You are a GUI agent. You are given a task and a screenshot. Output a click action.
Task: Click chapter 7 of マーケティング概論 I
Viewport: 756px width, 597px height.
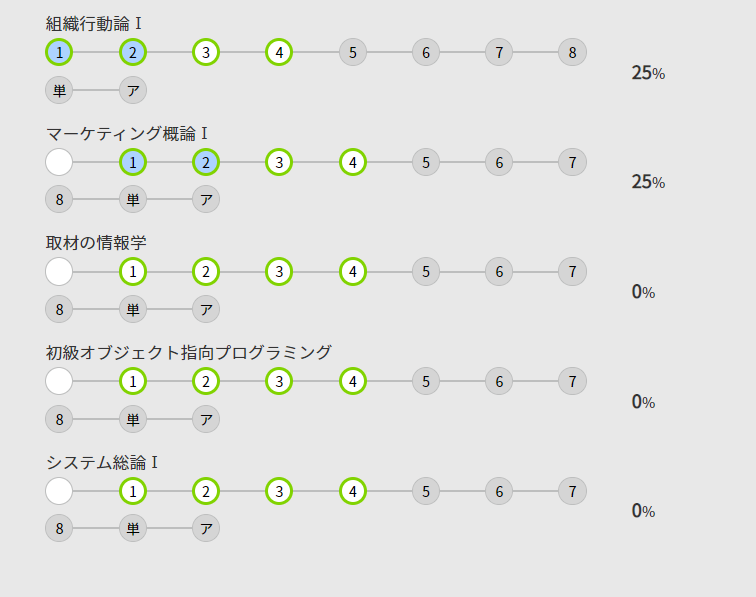click(572, 162)
